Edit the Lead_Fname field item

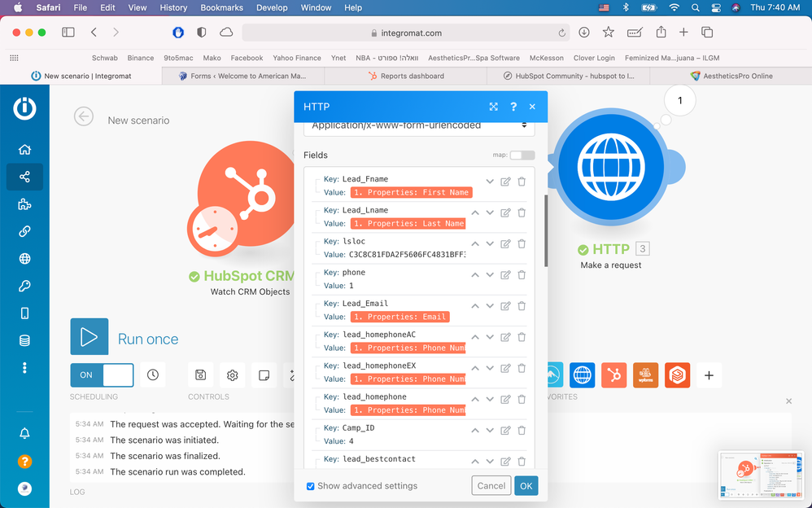(505, 182)
